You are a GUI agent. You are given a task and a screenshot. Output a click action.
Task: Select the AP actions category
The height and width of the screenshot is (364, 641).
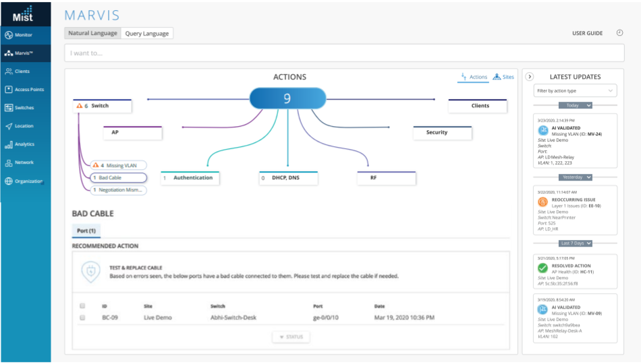tap(133, 133)
